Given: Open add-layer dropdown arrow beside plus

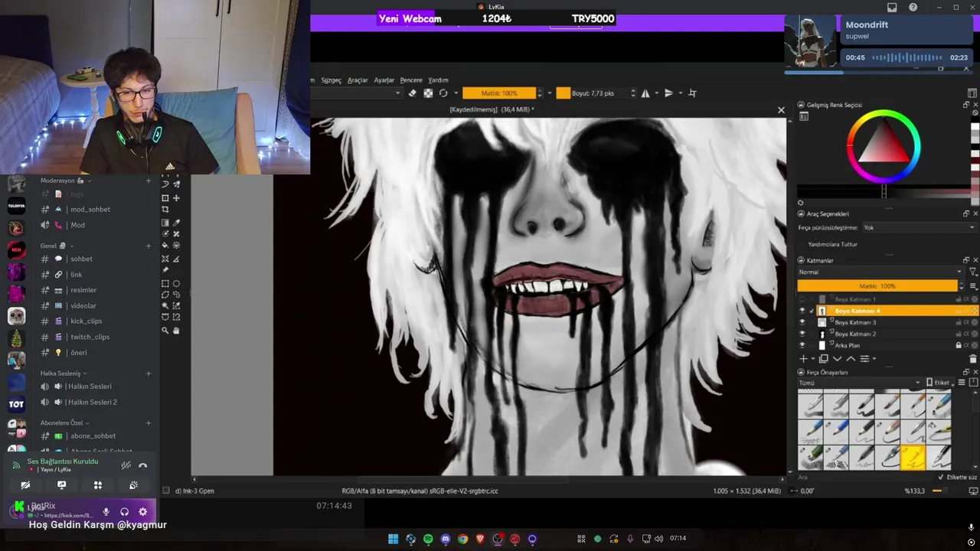Looking at the screenshot, I should (813, 358).
